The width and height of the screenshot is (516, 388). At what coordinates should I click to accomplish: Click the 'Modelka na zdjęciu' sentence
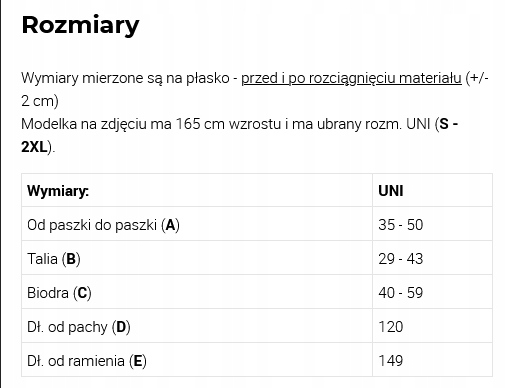click(239, 135)
